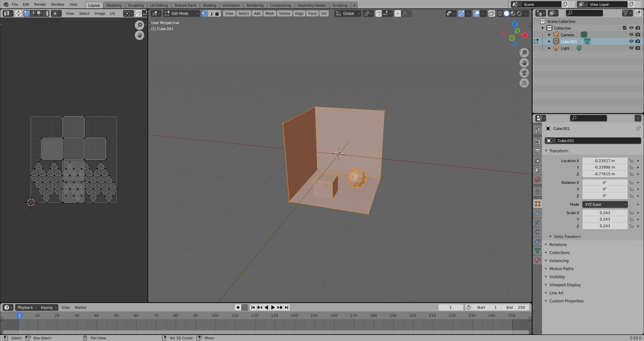Open the Global transform orientation dropdown
The width and height of the screenshot is (644, 341).
click(x=348, y=13)
